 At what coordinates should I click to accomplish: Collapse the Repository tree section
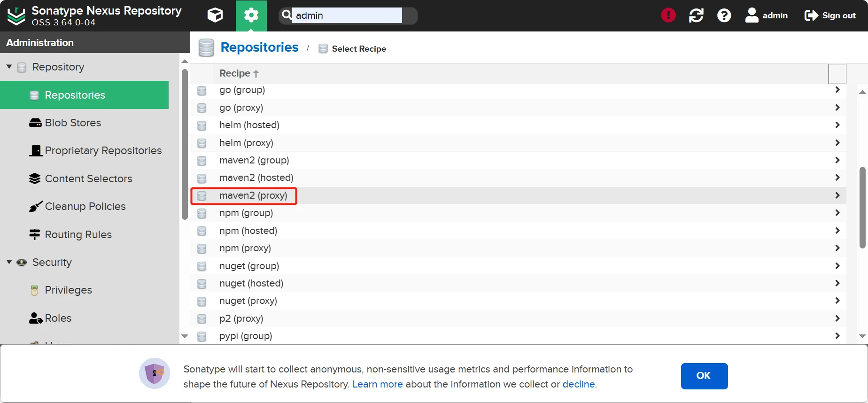[9, 67]
